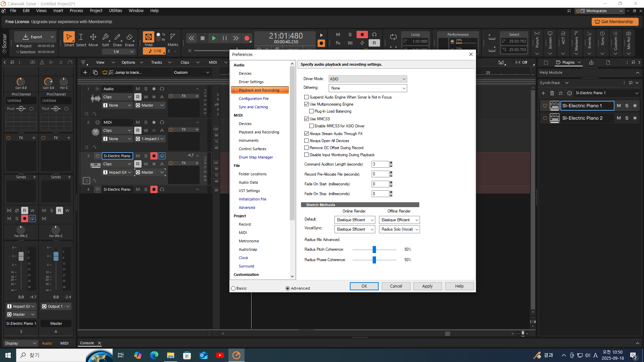Click Radius Phase Coherence slider handle
This screenshot has height=362, width=644.
coord(374,260)
